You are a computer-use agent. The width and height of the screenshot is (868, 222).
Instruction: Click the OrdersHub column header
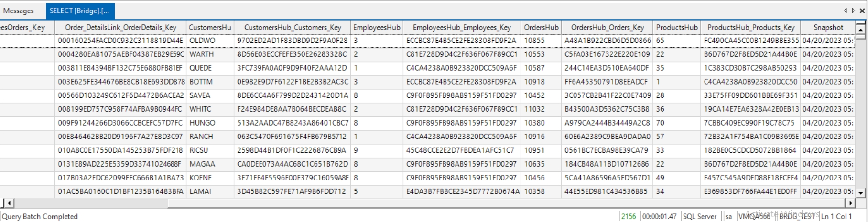[541, 27]
